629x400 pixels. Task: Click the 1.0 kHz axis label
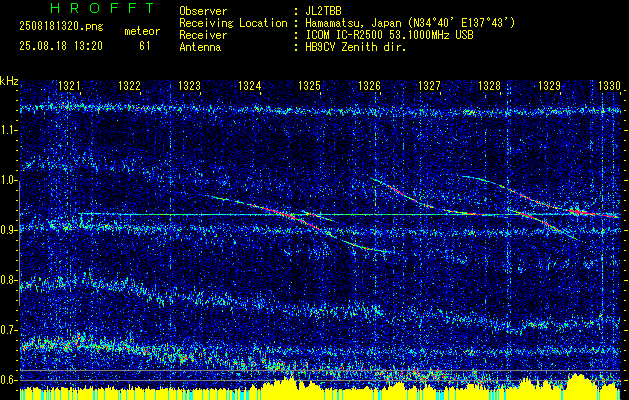[x=8, y=181]
